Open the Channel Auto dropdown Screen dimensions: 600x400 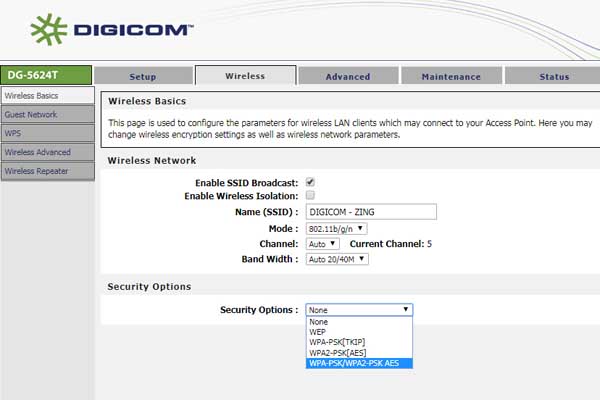click(x=322, y=244)
